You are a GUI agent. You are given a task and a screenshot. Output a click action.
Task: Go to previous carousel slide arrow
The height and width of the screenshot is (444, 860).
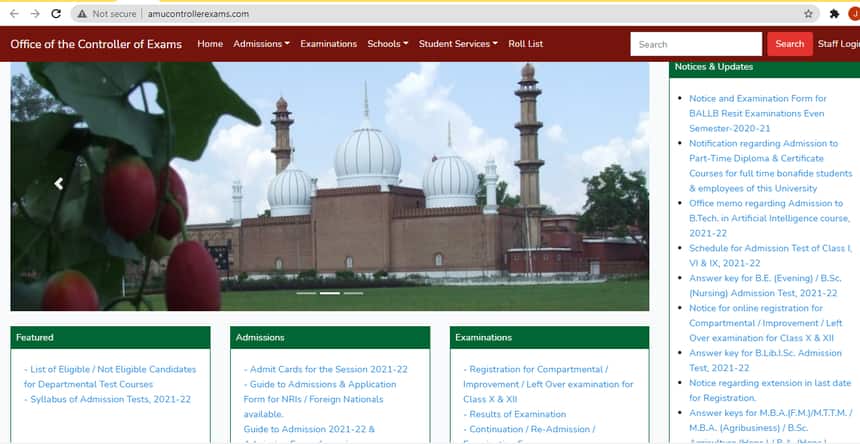(x=59, y=184)
